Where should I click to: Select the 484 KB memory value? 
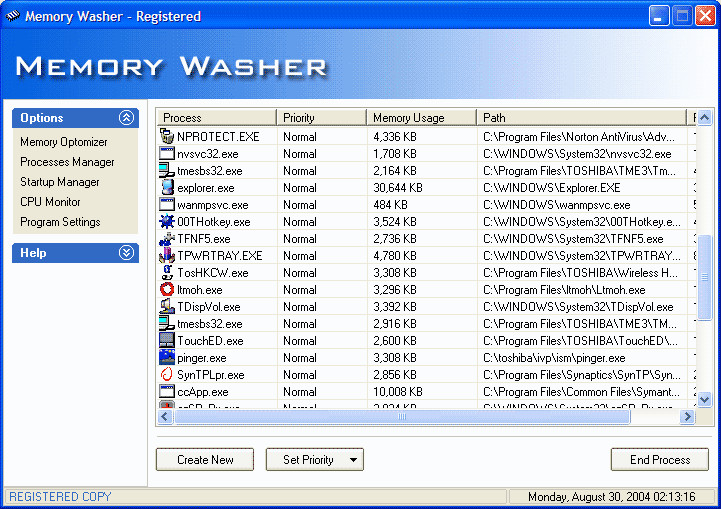pyautogui.click(x=390, y=205)
